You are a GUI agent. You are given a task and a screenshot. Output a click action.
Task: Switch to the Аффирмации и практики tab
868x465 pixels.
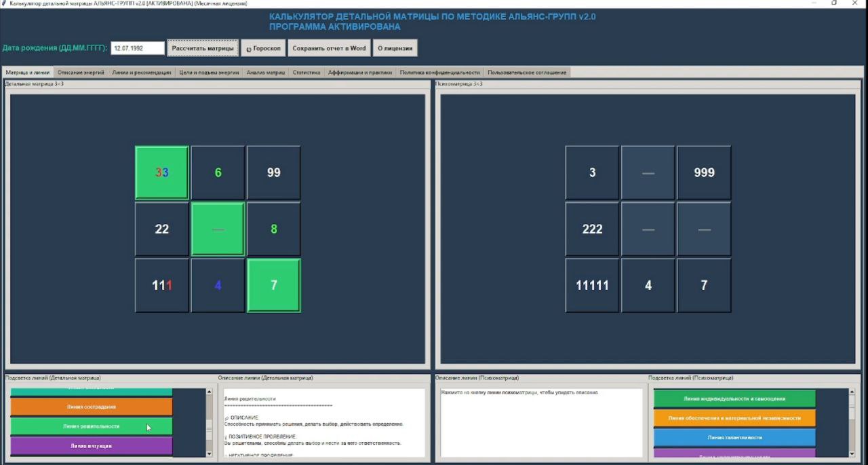pos(360,72)
